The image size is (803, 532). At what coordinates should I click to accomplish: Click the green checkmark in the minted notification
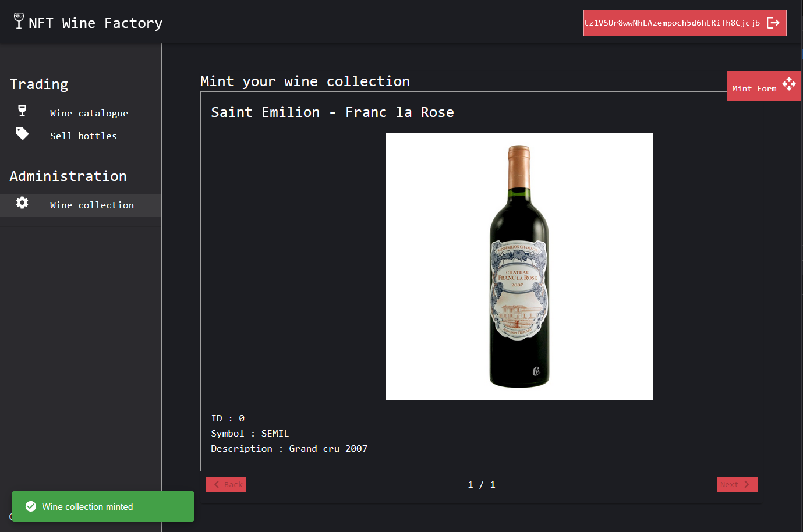click(31, 506)
